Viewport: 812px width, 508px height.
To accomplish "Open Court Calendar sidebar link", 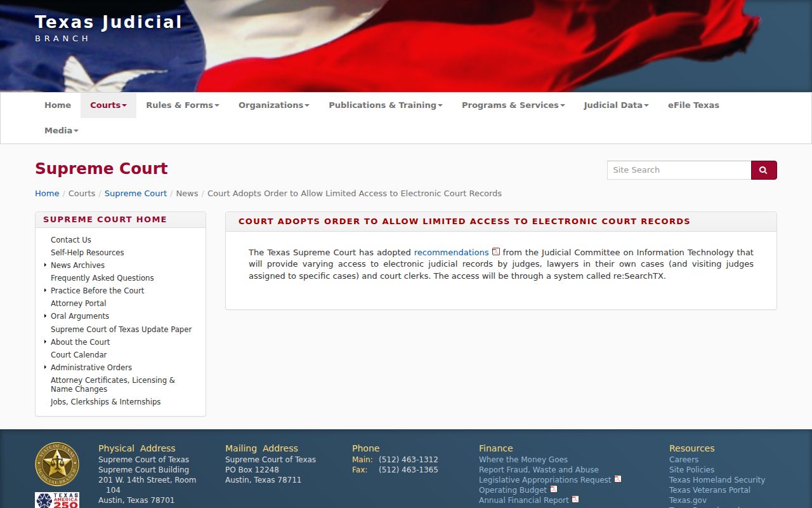I will coord(79,355).
